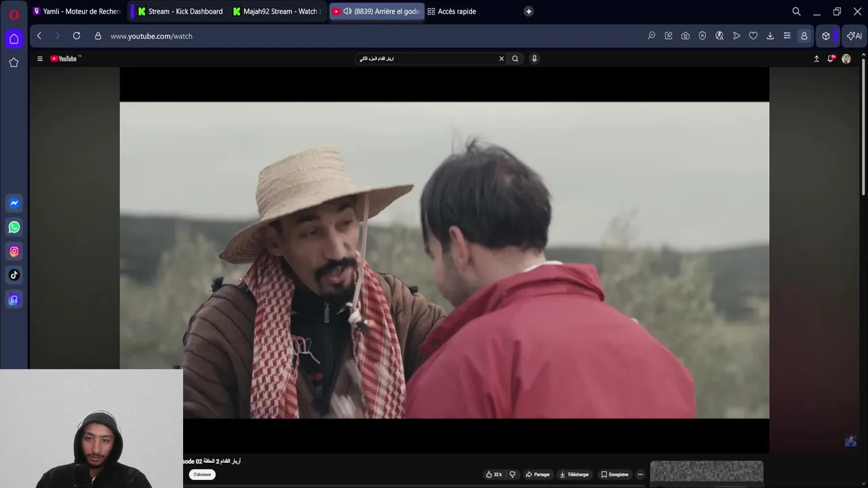
Task: Open a new browser tab
Action: click(529, 12)
